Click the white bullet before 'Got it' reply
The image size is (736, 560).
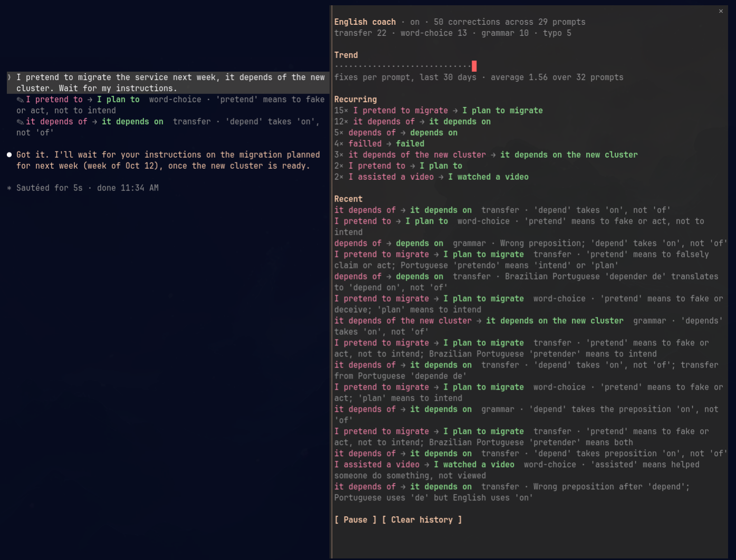tap(9, 155)
